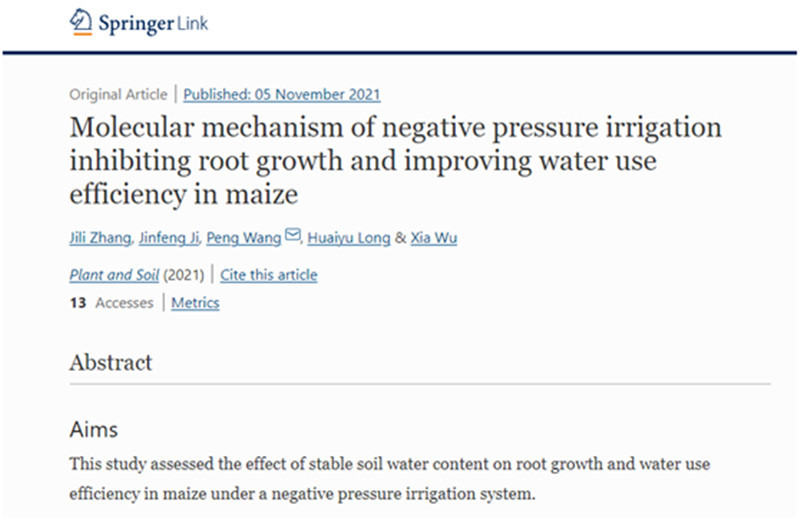Open the Peng Wang author link
Viewport: 800px width, 521px height.
tap(244, 238)
